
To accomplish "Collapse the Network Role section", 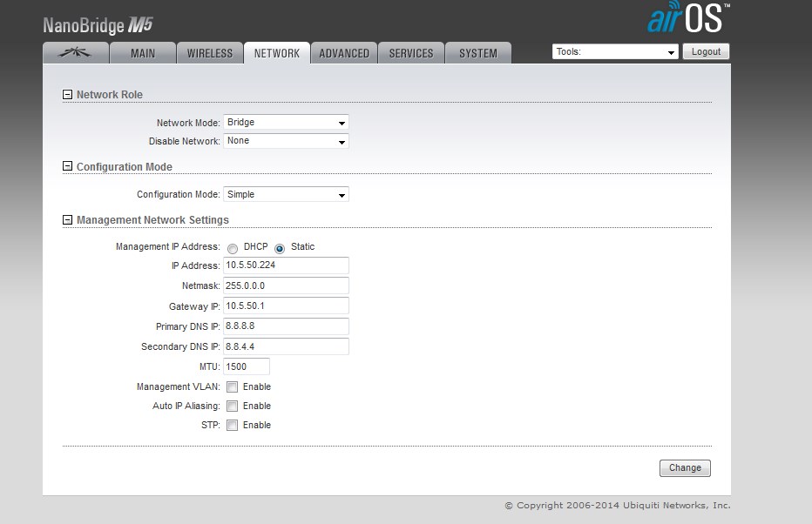I will [67, 94].
